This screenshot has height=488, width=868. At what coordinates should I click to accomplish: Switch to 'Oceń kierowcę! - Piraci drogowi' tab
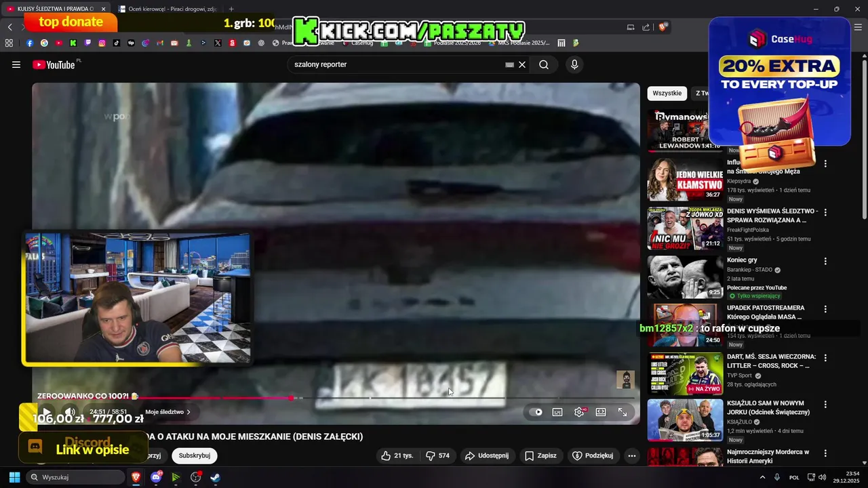[170, 9]
